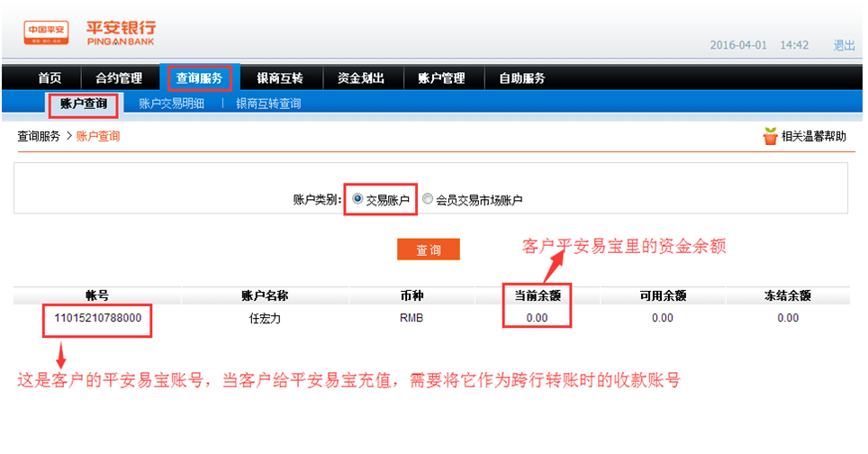Switch to the 银商互转查询 sub-tab

click(x=268, y=104)
